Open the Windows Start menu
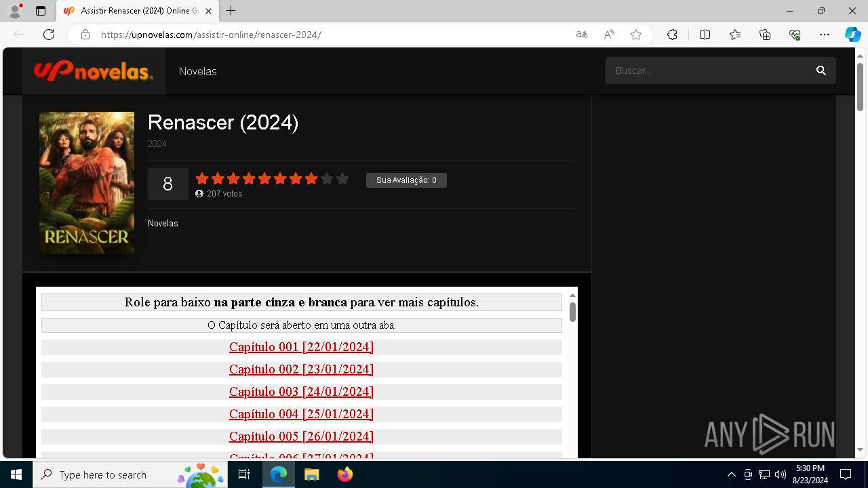This screenshot has width=868, height=488. 16,474
